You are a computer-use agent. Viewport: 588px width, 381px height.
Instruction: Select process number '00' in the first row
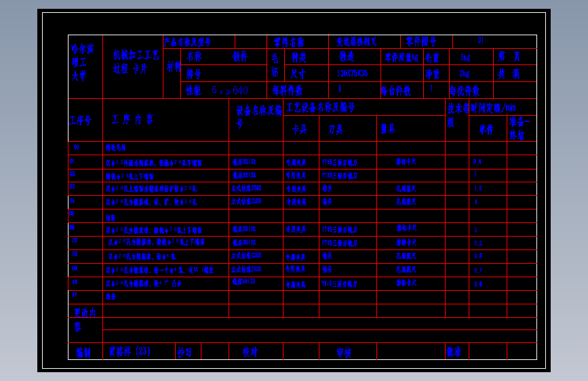(x=76, y=147)
